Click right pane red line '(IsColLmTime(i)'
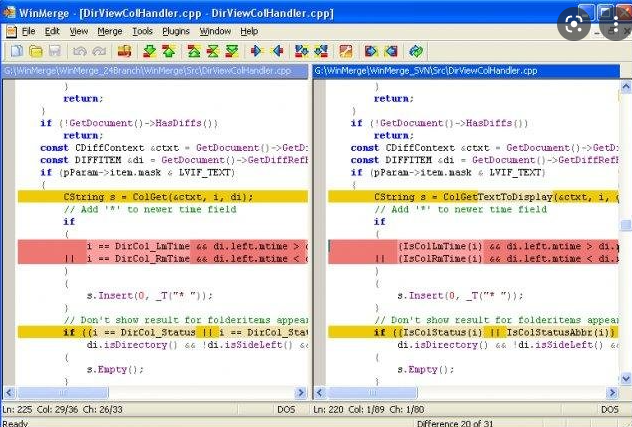The height and width of the screenshot is (427, 632). pos(473,246)
